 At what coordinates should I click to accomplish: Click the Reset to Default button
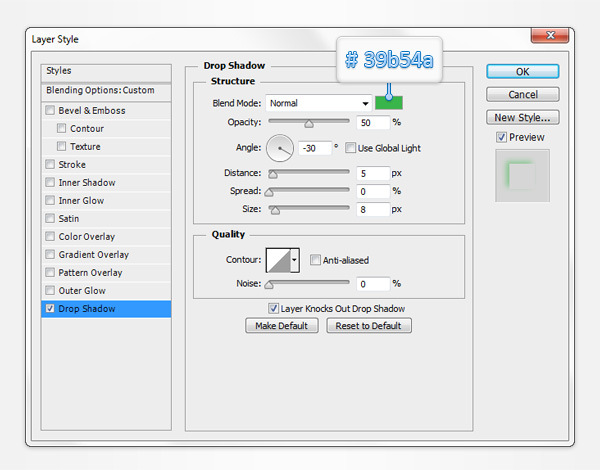(x=367, y=326)
